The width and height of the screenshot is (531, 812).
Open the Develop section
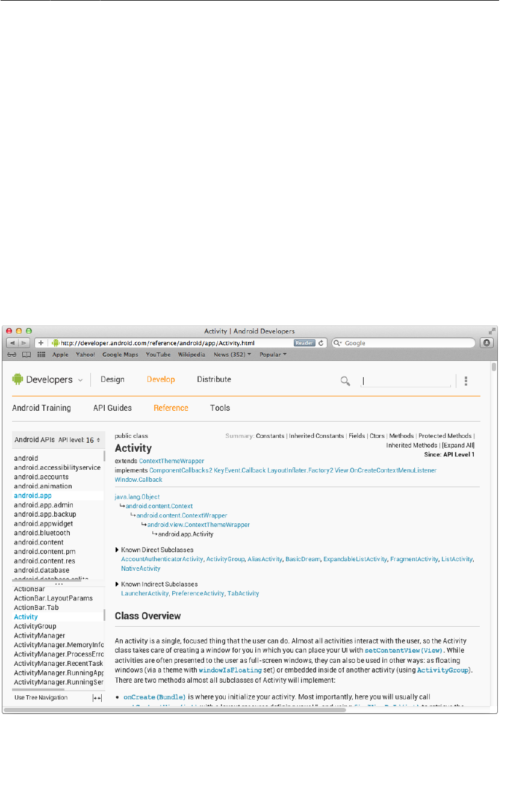pos(161,380)
